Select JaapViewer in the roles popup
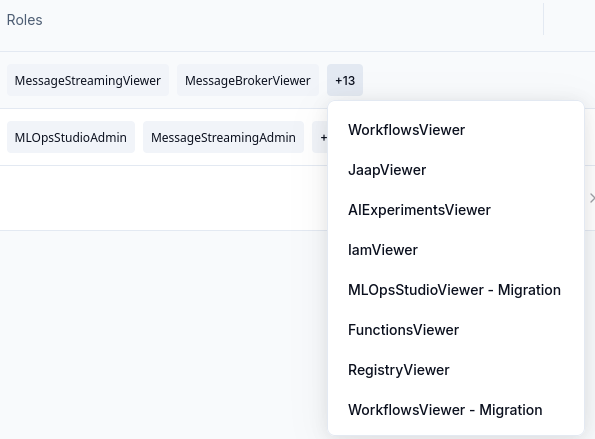The width and height of the screenshot is (595, 439). (387, 170)
